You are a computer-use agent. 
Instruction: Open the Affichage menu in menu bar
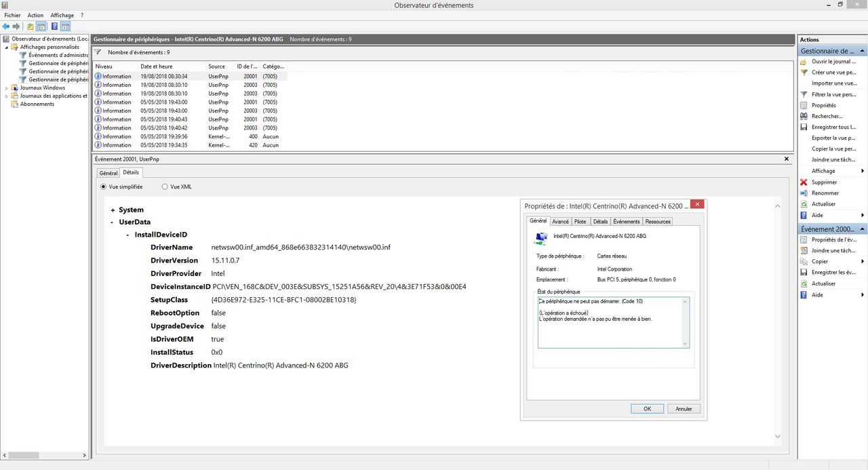pos(62,15)
